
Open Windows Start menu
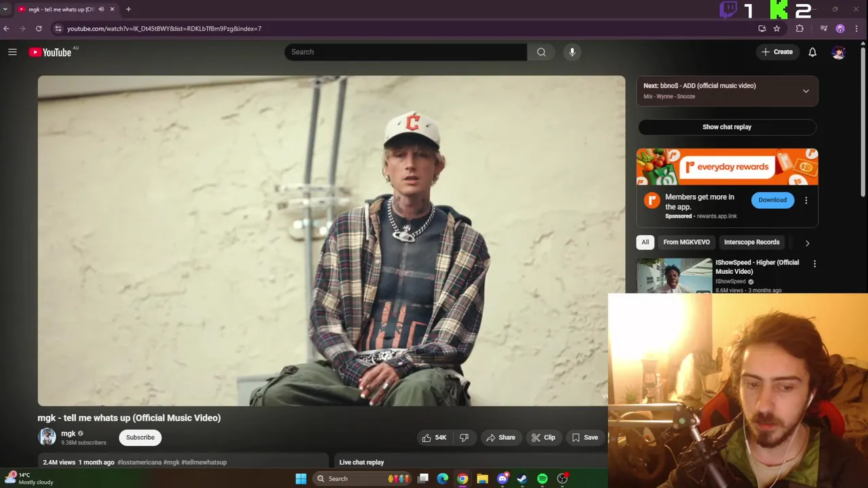click(301, 479)
